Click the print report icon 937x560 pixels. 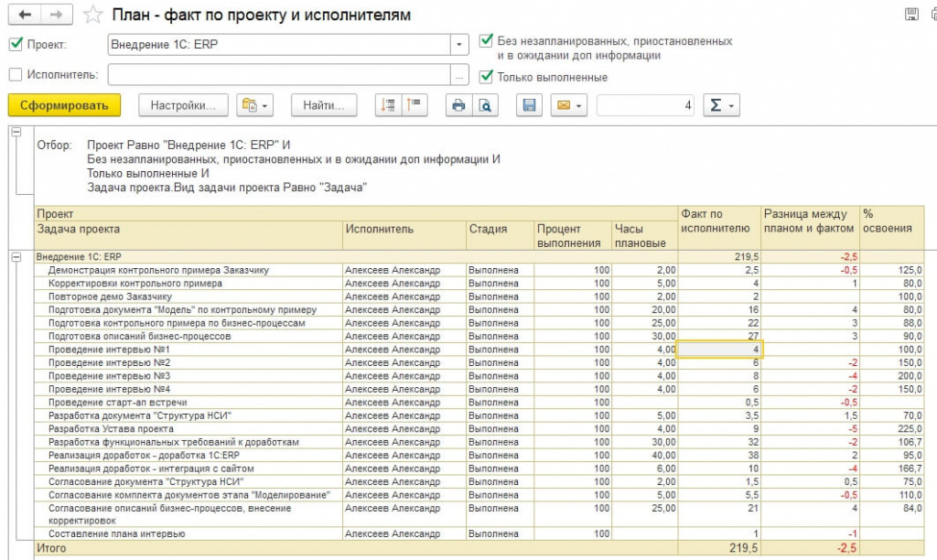point(458,106)
